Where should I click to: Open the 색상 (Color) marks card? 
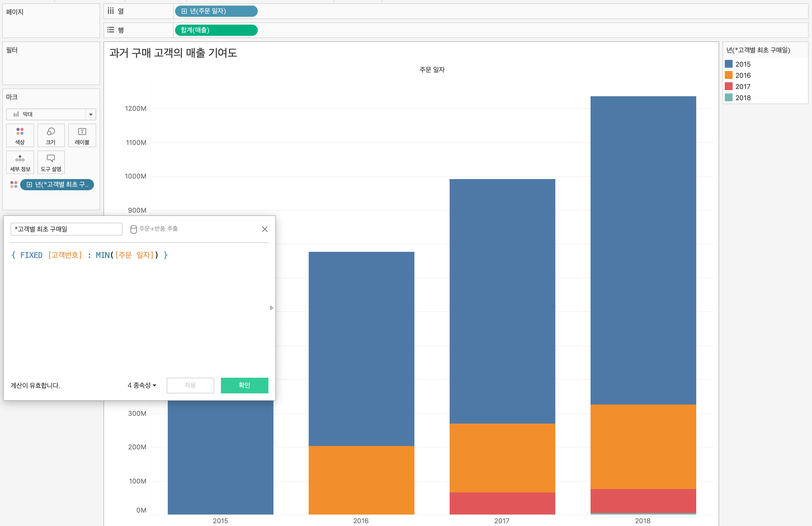pyautogui.click(x=20, y=135)
